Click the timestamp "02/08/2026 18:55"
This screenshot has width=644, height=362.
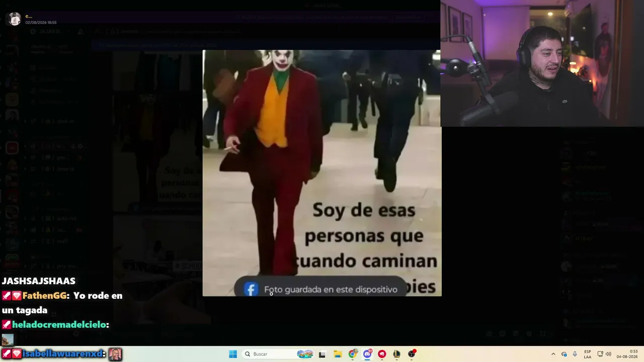41,23
